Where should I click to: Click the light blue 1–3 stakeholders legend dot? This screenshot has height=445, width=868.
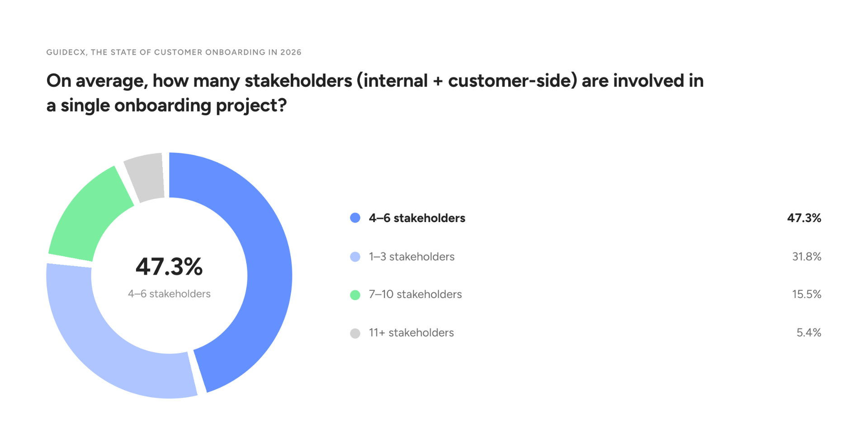pyautogui.click(x=355, y=257)
